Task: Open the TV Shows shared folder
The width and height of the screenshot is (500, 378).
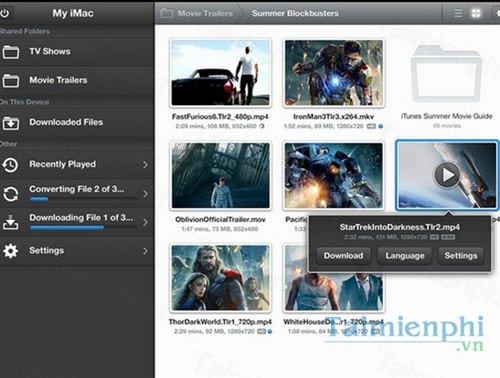Action: (x=77, y=52)
